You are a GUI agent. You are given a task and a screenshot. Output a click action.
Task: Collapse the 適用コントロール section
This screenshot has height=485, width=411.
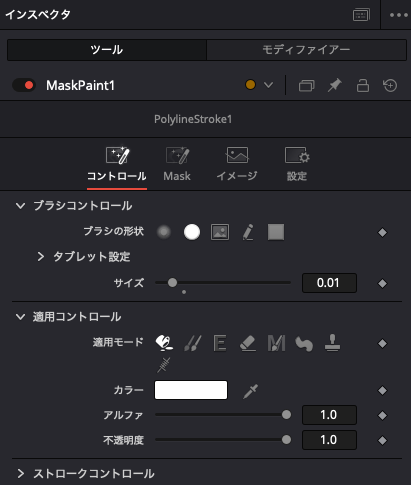(20, 317)
